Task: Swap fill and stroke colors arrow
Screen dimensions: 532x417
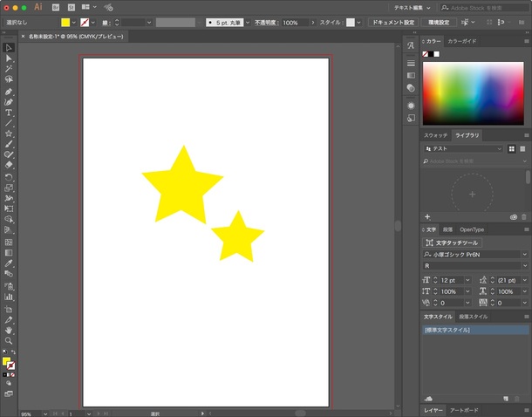Action: pos(13,352)
